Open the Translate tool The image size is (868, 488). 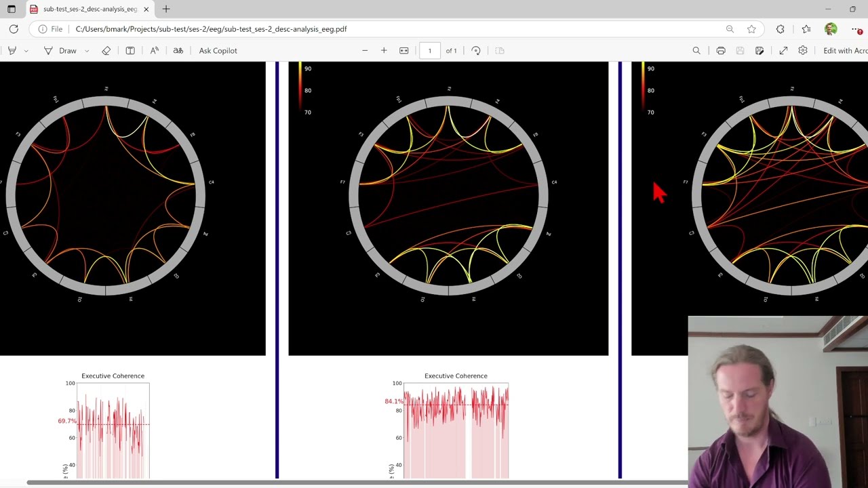[x=178, y=51]
